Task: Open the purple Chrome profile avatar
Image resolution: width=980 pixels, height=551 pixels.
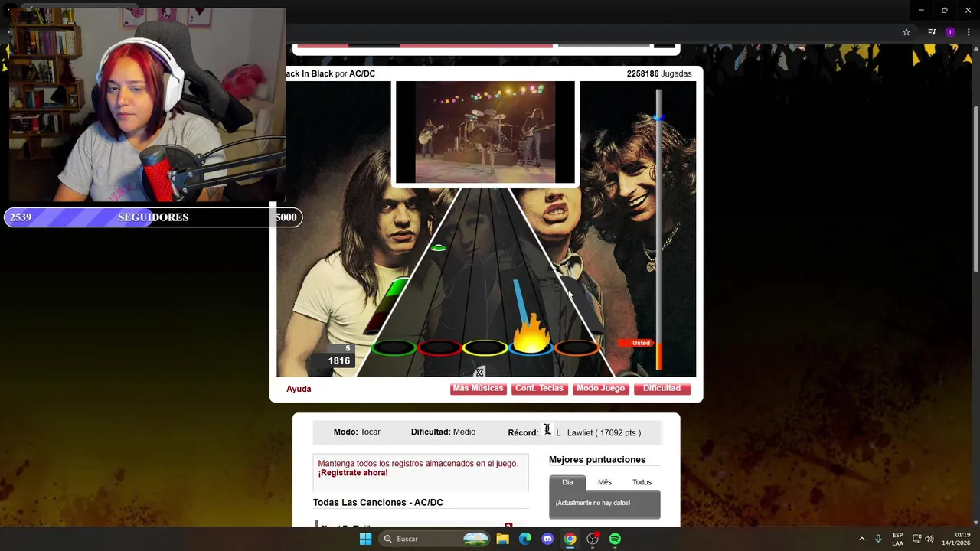Action: (x=950, y=32)
